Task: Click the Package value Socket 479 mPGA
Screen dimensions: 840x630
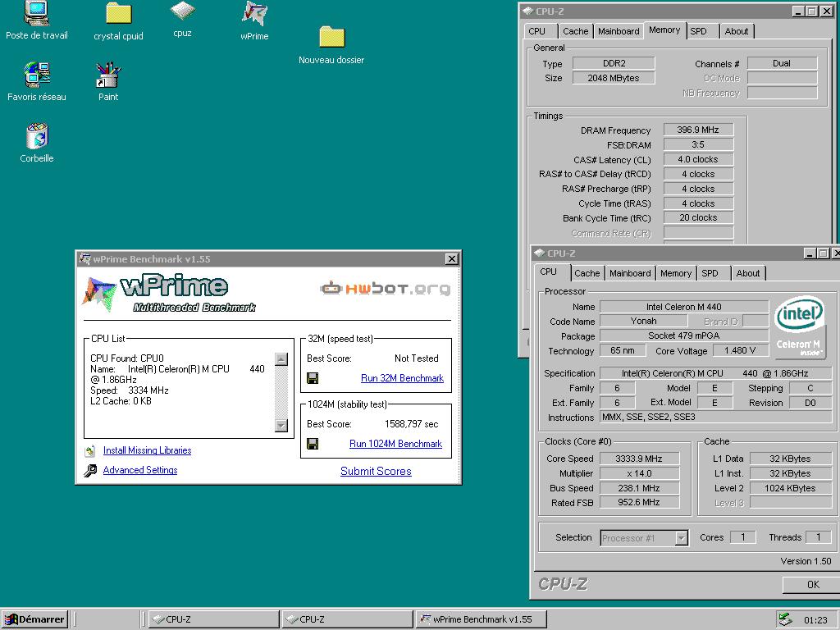Action: coord(684,336)
